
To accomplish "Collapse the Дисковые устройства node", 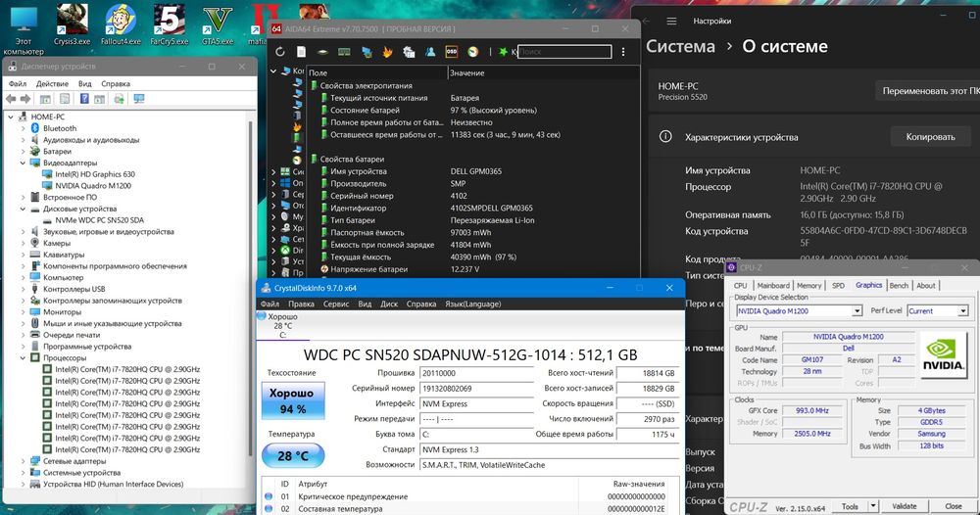I will [24, 210].
